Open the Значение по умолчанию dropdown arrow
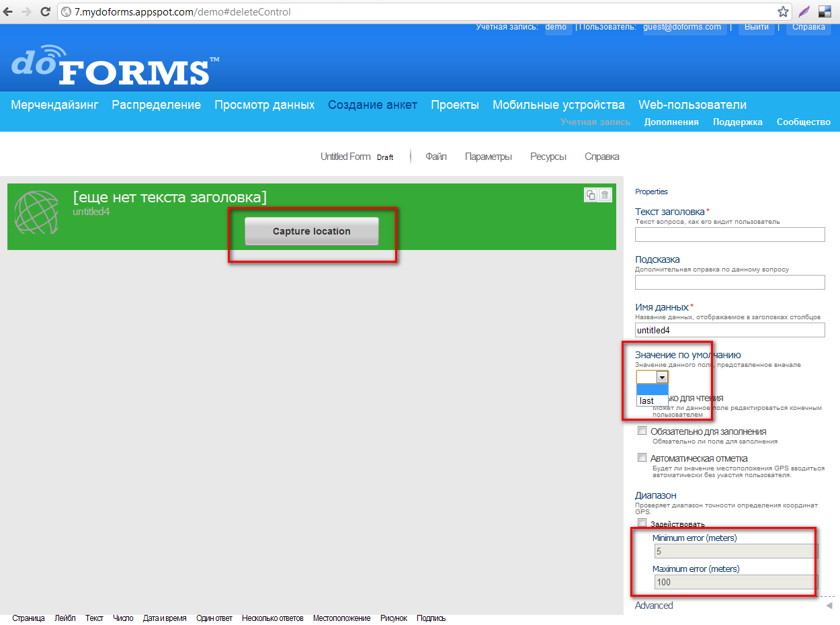 coord(661,378)
